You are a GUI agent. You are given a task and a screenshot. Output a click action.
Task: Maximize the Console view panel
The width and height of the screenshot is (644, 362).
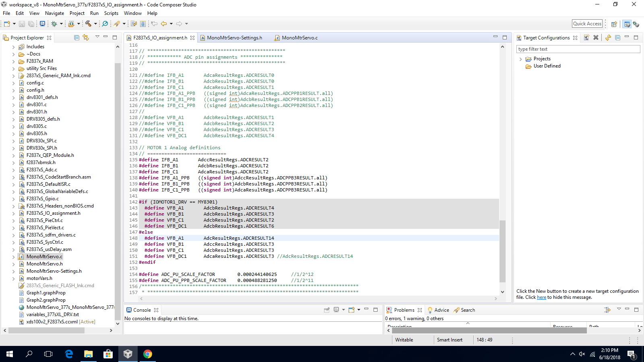point(376,309)
